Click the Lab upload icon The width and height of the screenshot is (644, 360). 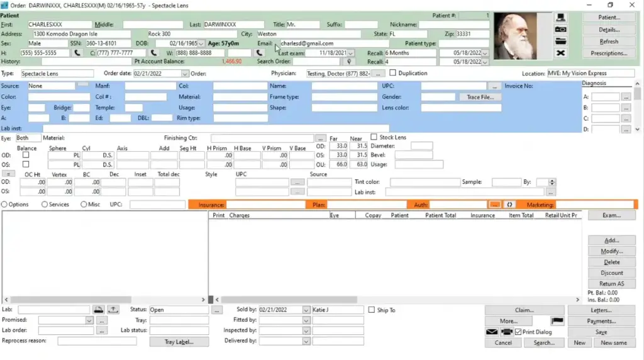click(113, 310)
